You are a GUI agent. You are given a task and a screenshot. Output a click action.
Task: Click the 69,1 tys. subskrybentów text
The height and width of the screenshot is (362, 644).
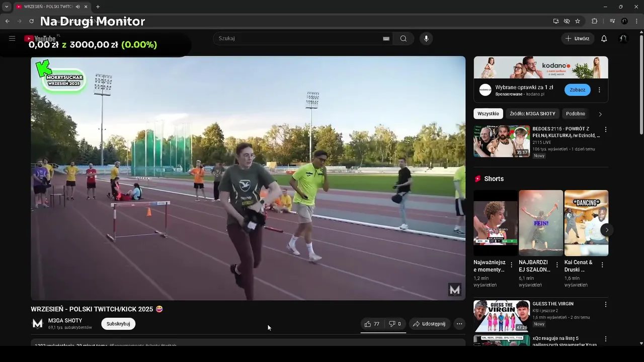[70, 327]
